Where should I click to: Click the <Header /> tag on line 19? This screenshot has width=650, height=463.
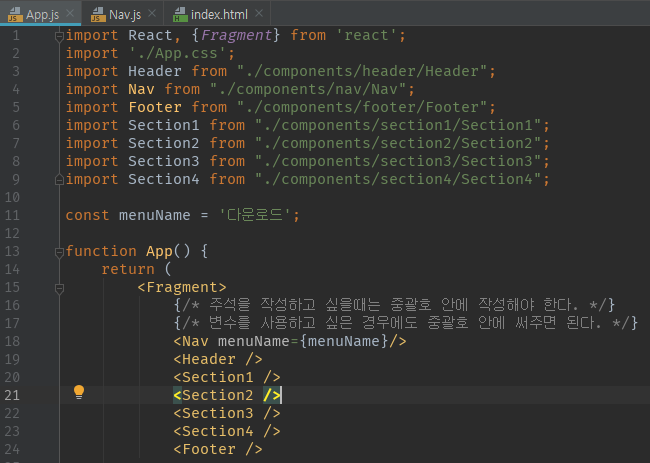coord(218,359)
